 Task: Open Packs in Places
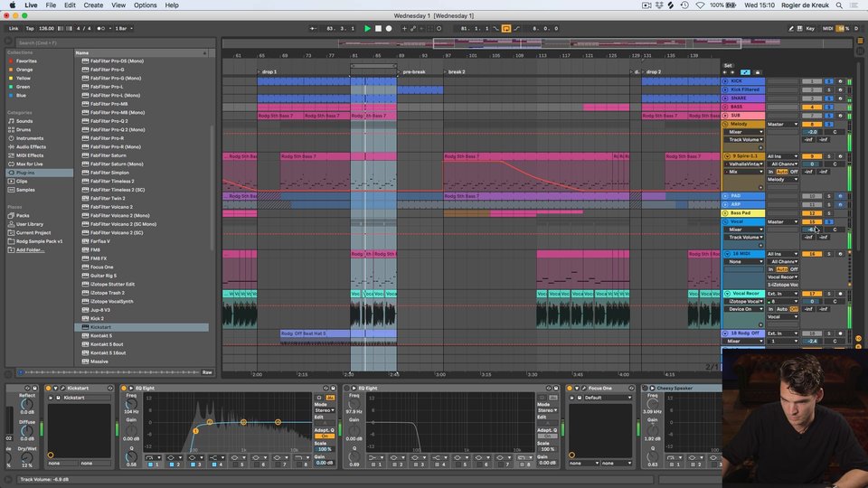coord(23,215)
